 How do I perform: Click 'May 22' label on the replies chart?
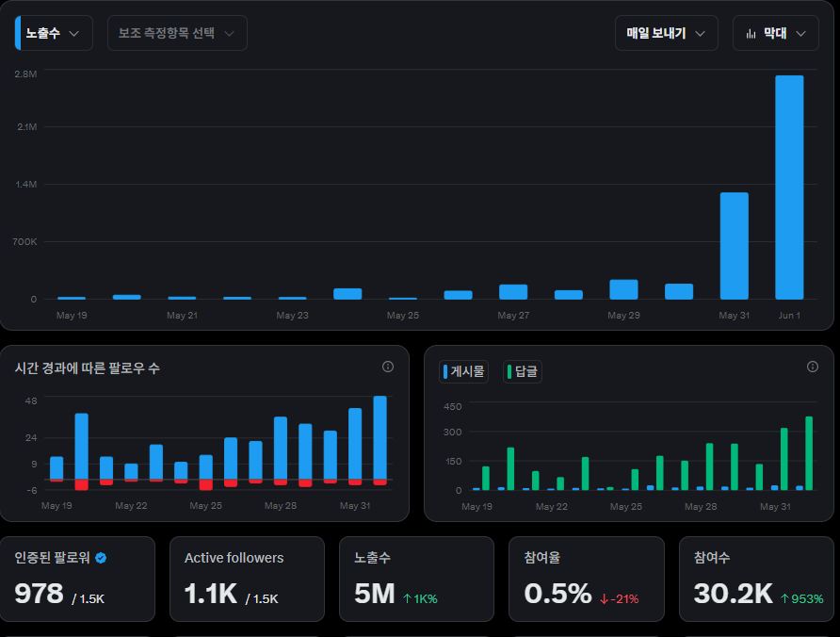coord(551,507)
